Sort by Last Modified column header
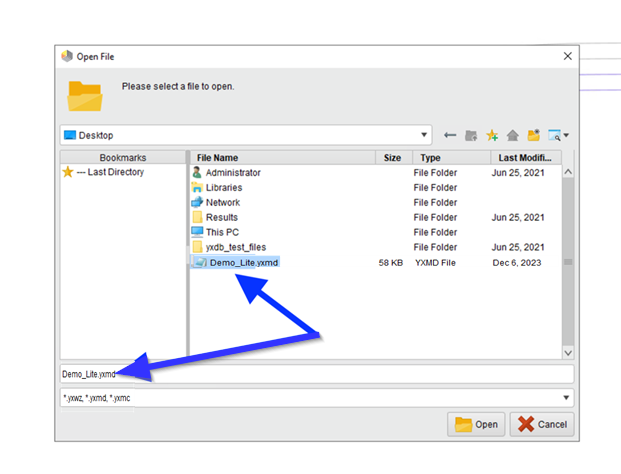This screenshot has height=474, width=621. pyautogui.click(x=520, y=158)
